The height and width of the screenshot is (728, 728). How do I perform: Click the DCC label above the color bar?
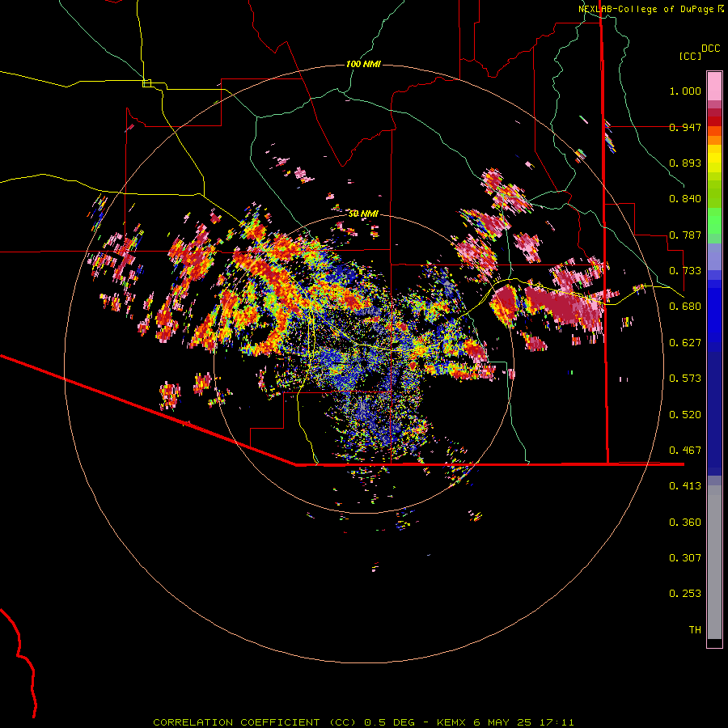(710, 49)
